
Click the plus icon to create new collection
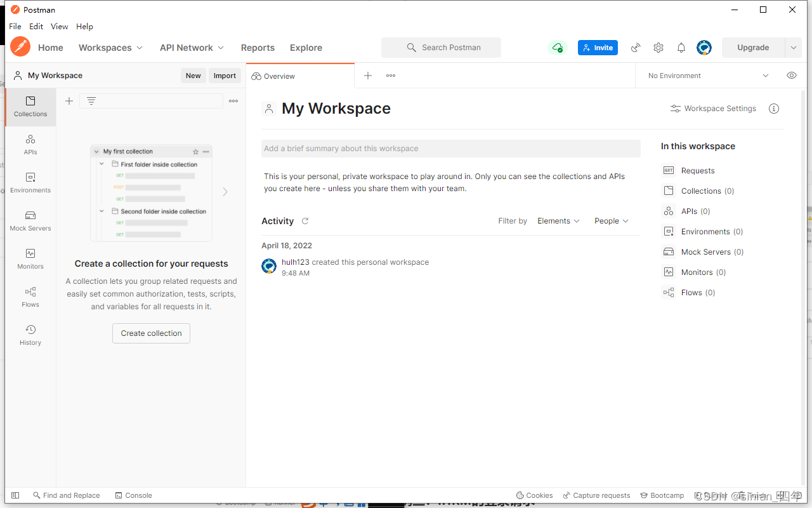pyautogui.click(x=69, y=101)
